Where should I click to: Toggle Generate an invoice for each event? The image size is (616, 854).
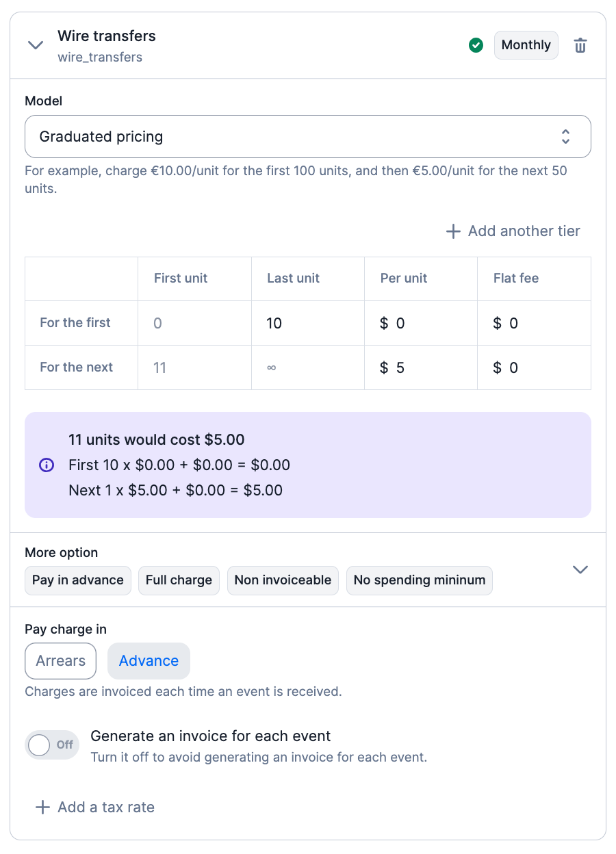[51, 745]
